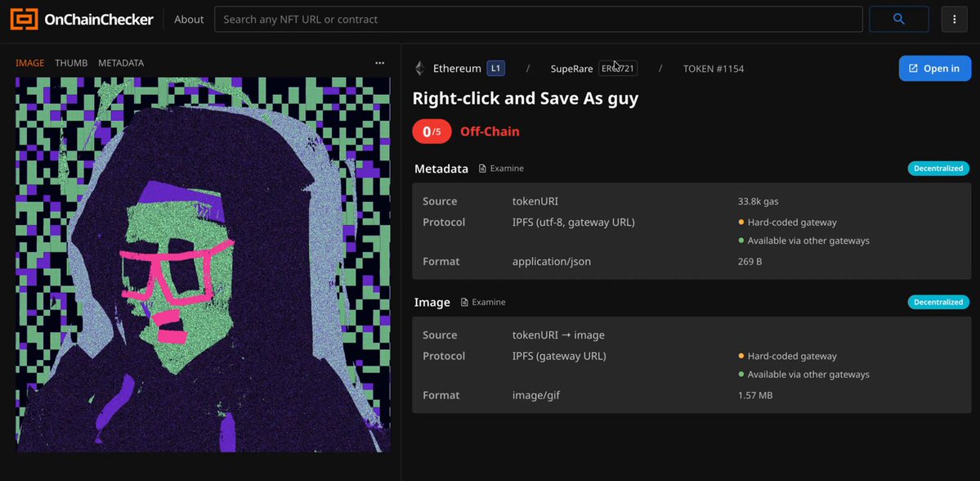Focus the NFT URL search field

[x=539, y=20]
